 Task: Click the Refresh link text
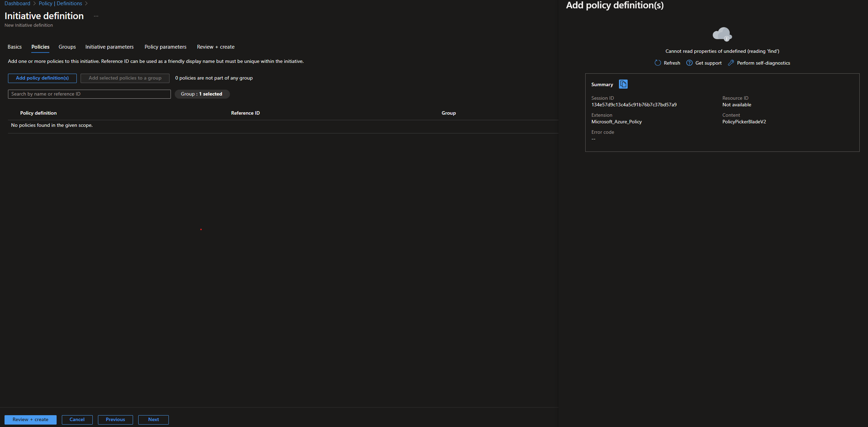coord(672,63)
